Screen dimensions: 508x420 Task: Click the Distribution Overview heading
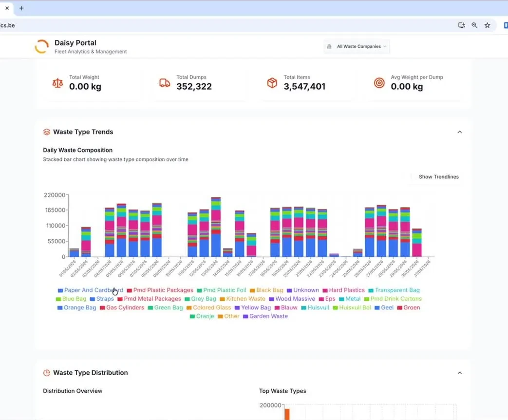pos(73,391)
